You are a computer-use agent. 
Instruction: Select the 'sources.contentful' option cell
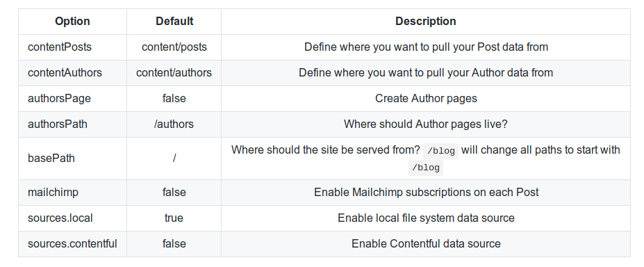72,243
